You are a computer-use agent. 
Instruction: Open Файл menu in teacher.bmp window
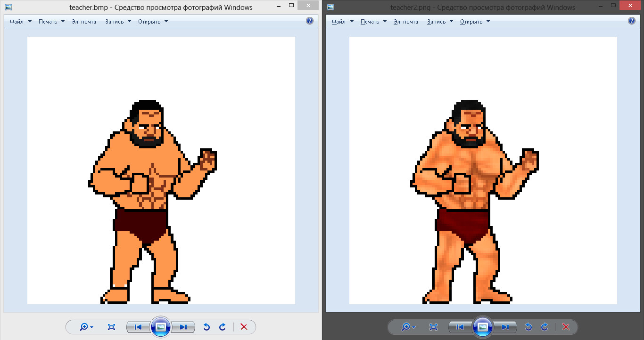(20, 22)
